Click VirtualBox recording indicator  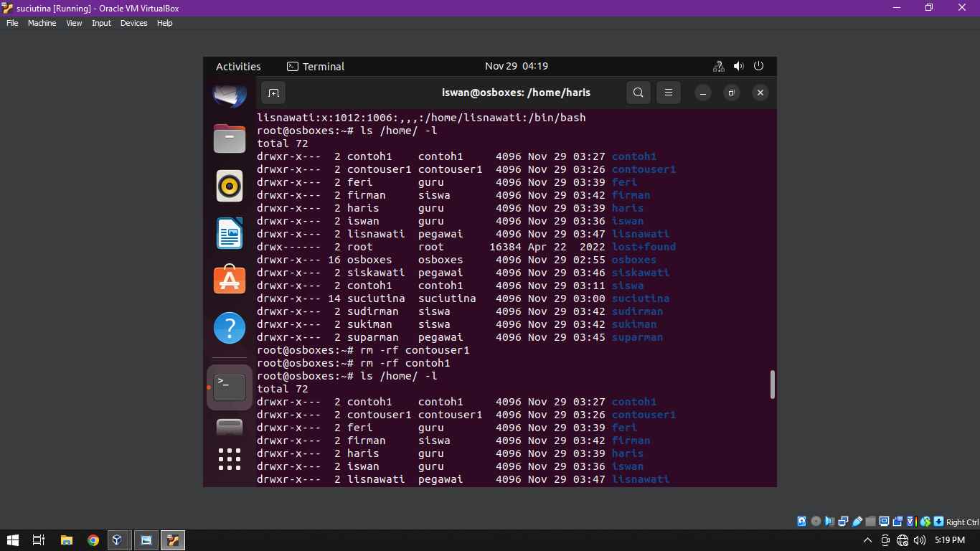tap(897, 522)
